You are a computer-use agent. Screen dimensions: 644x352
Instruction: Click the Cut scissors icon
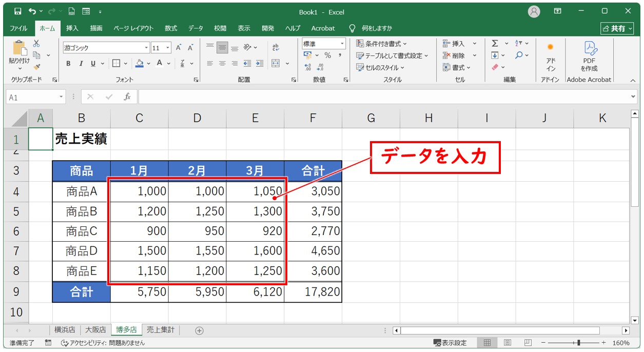click(x=36, y=44)
